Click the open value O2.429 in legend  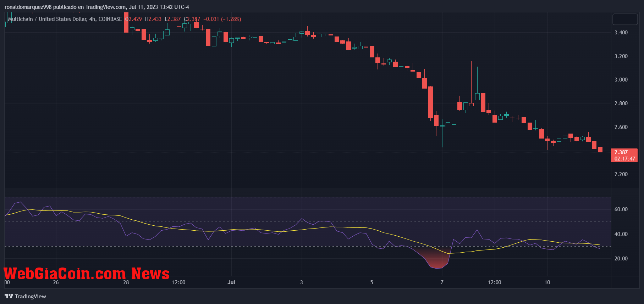click(x=133, y=19)
